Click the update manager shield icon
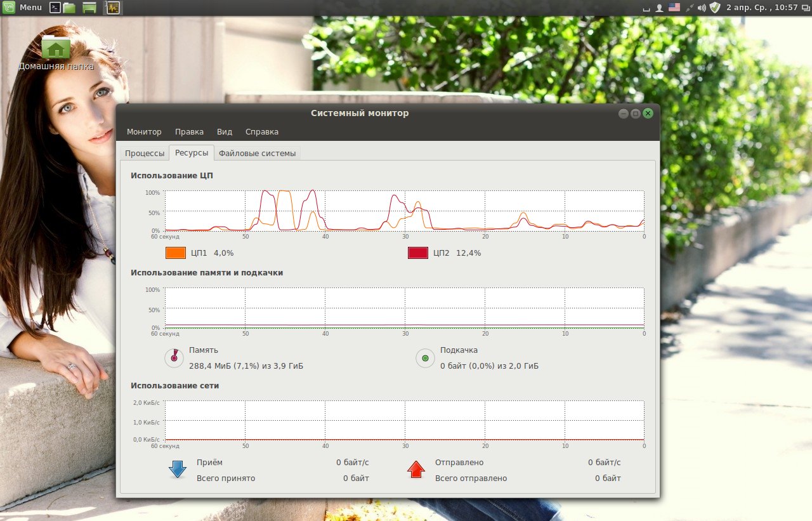 715,8
